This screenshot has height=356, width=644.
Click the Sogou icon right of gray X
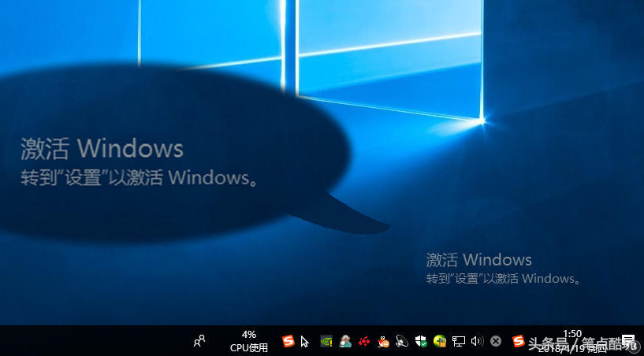coord(518,341)
